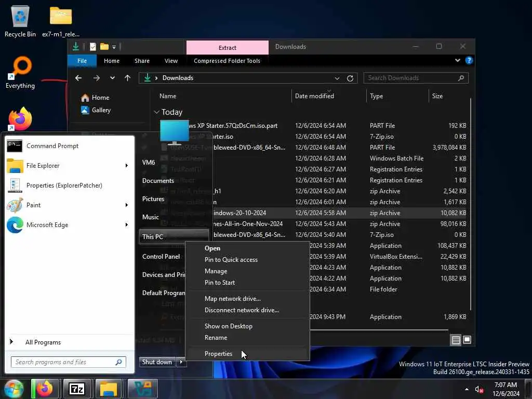Click the Shut down button

tap(157, 362)
